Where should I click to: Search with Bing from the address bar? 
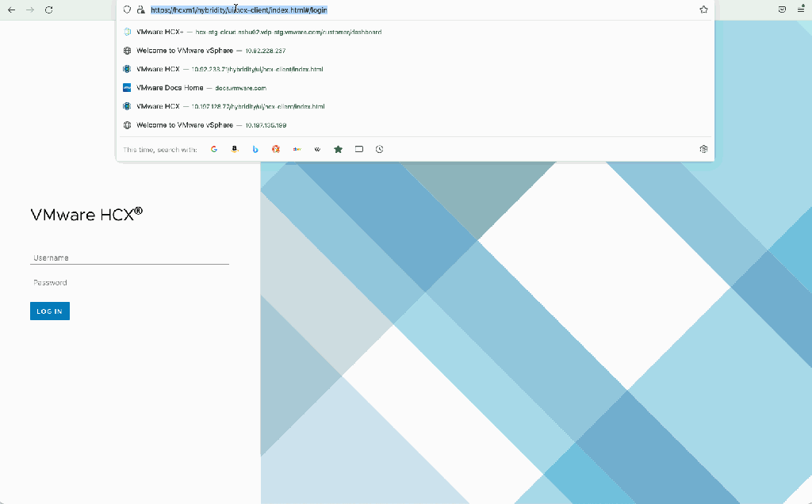coord(255,149)
